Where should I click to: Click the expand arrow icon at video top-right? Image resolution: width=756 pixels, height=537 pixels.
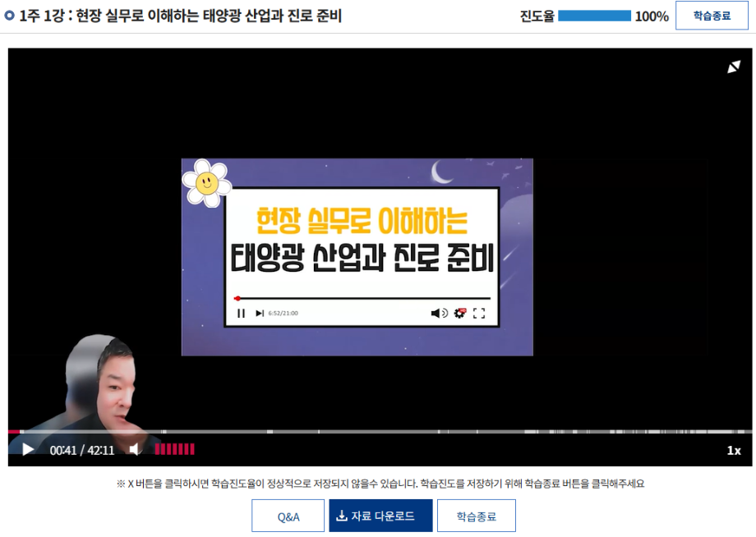pos(734,67)
